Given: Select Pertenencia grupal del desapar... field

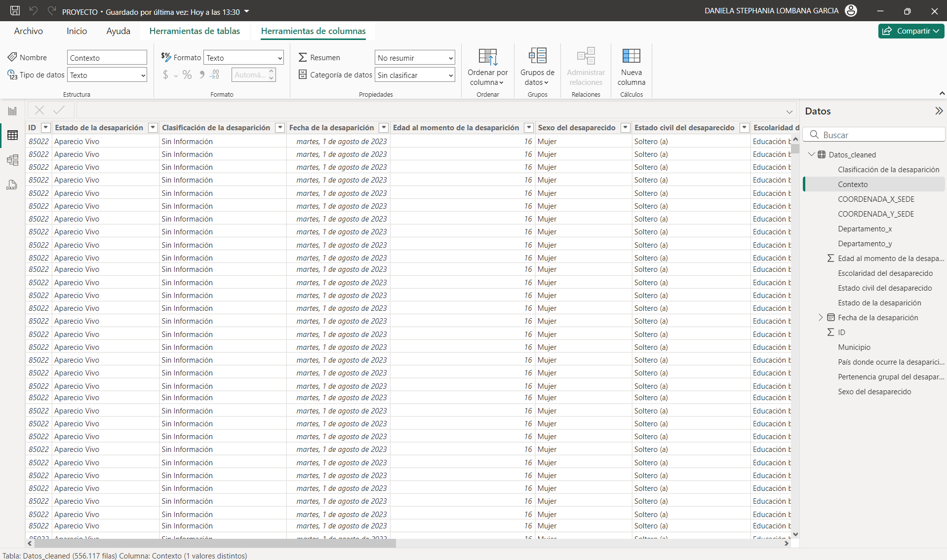Looking at the screenshot, I should click(890, 377).
